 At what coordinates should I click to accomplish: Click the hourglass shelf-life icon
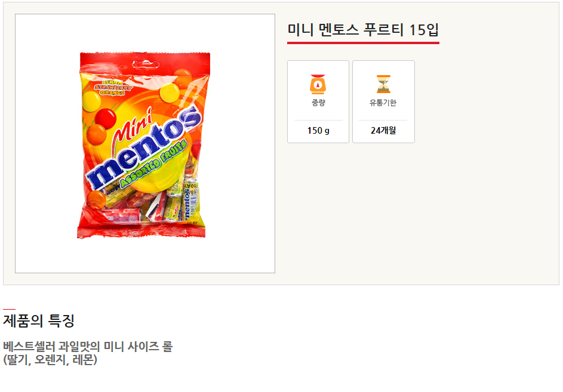click(x=383, y=84)
